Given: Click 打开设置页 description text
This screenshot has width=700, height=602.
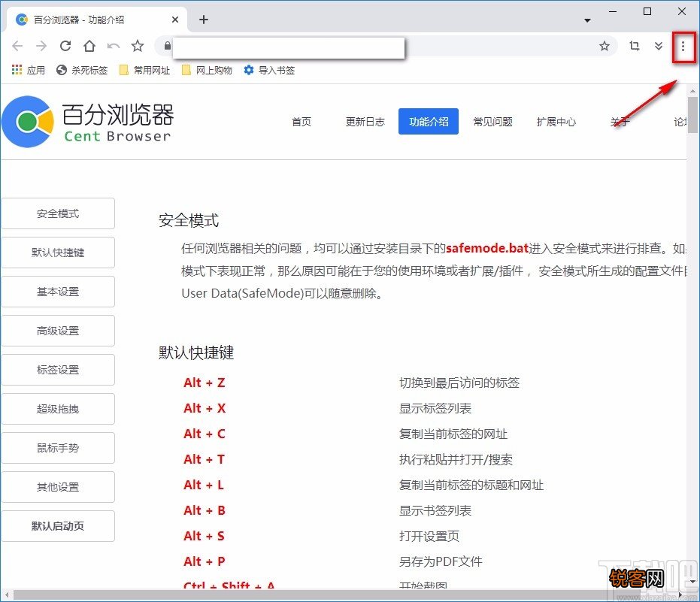Looking at the screenshot, I should [429, 536].
